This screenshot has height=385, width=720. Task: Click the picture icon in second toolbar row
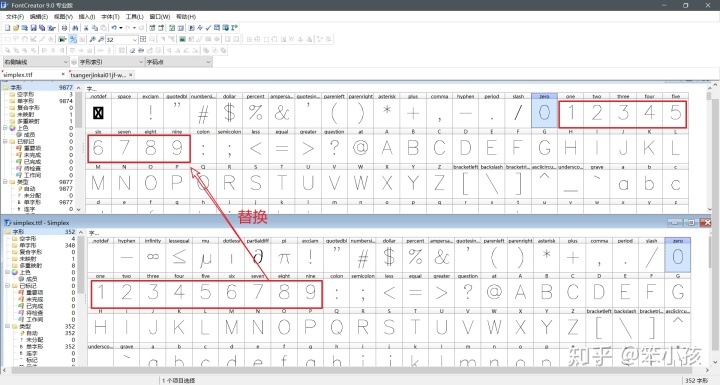click(182, 40)
